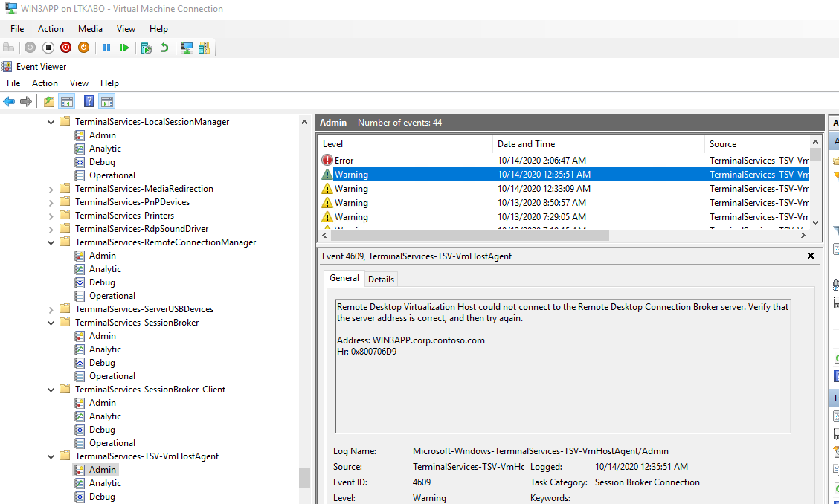Image resolution: width=839 pixels, height=504 pixels.
Task: Click event list scroll down arrow
Action: (815, 223)
